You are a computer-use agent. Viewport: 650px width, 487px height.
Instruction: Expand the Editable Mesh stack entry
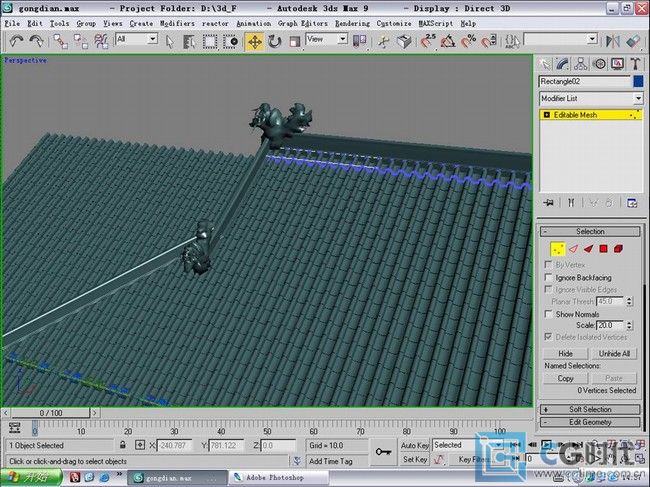tap(546, 115)
